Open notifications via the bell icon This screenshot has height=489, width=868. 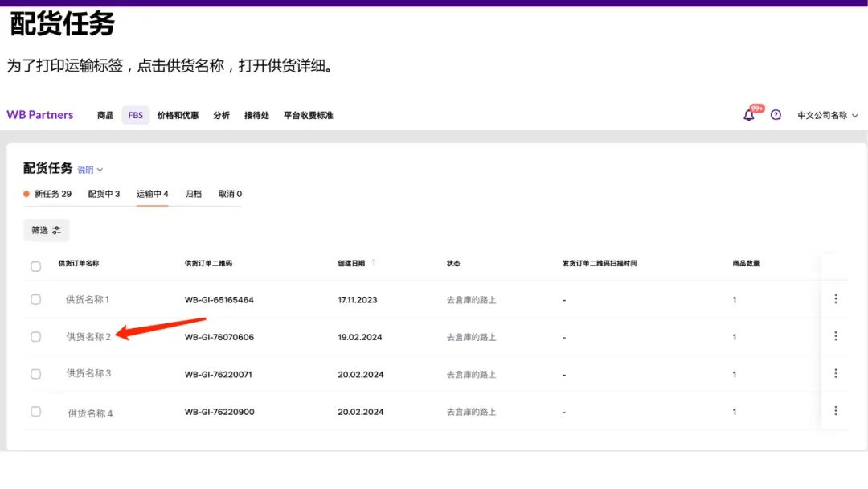tap(748, 116)
